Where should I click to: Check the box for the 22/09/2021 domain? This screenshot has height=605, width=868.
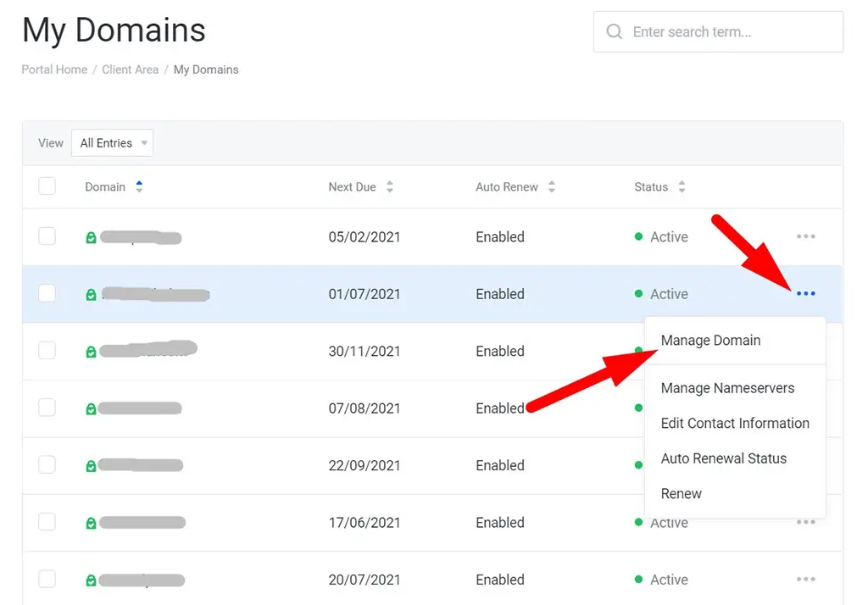[47, 464]
